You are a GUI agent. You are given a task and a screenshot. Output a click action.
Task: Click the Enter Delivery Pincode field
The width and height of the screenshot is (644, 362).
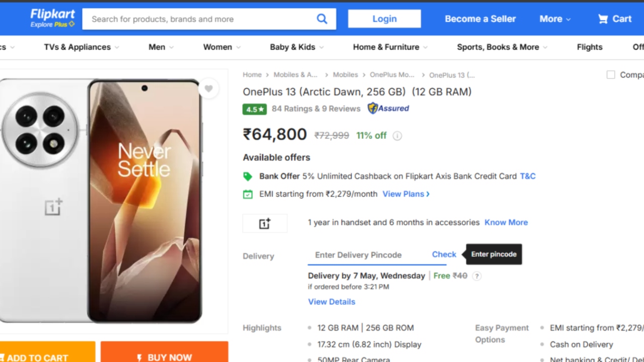pyautogui.click(x=367, y=255)
